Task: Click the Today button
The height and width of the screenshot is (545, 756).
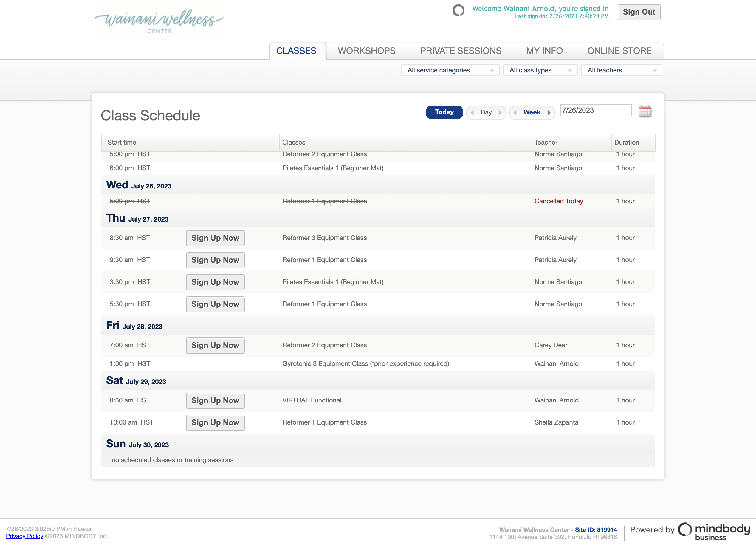Action: tap(444, 112)
